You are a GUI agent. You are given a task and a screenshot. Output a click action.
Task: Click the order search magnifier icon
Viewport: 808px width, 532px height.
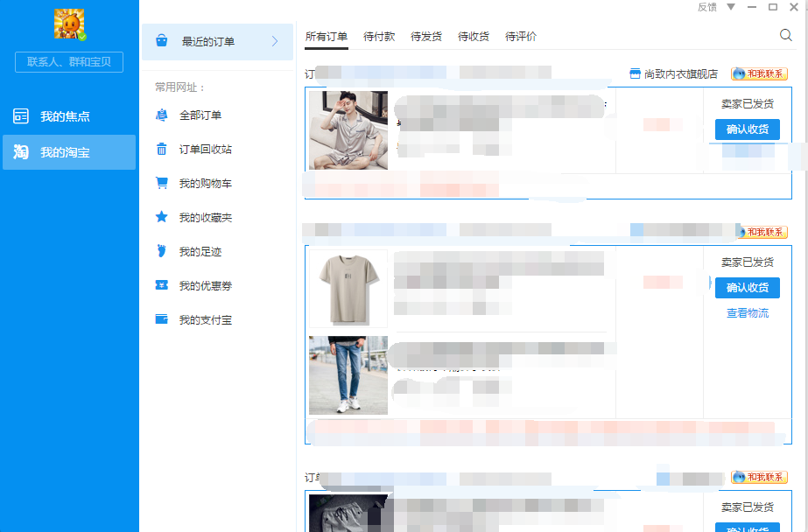[x=786, y=35]
